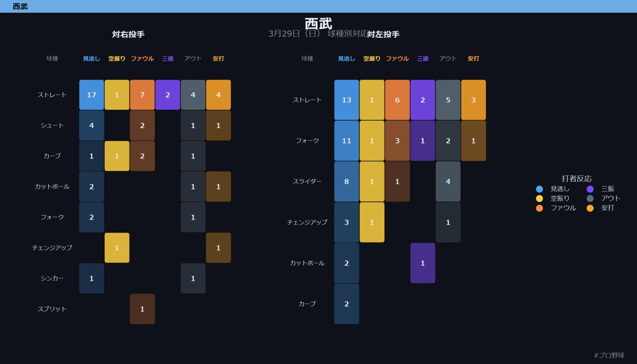Click the #プロ野球 hashtag
637x364 pixels.
(609, 355)
